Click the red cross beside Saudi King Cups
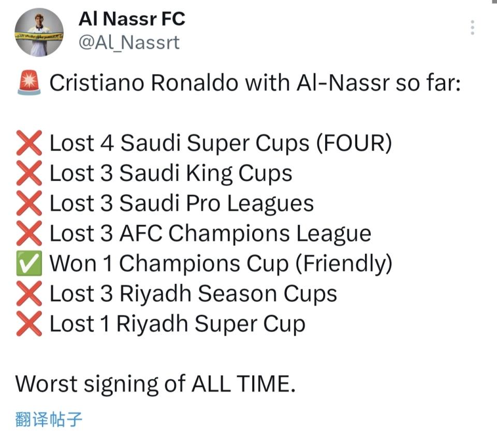497x448 pixels. [29, 173]
